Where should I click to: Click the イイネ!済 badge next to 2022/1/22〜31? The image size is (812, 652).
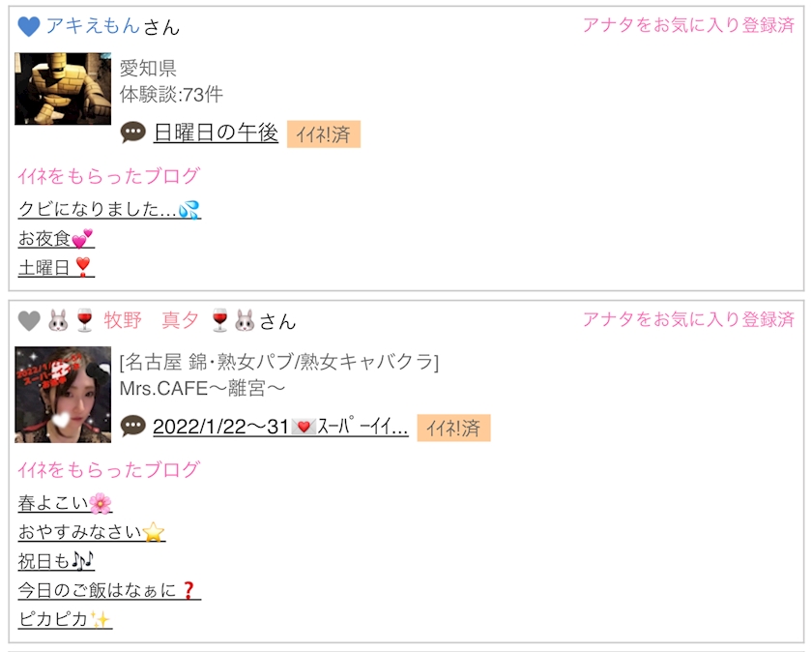453,429
